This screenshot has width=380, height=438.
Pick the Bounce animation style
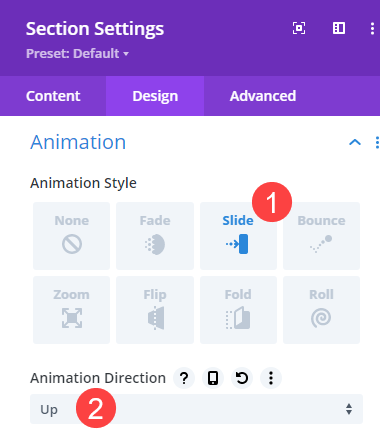pos(321,236)
